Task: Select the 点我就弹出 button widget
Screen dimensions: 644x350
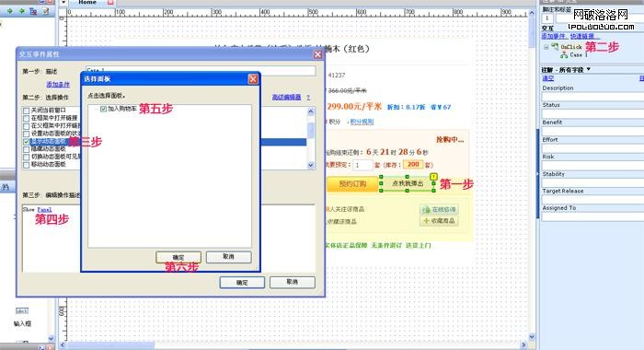Action: click(x=407, y=183)
